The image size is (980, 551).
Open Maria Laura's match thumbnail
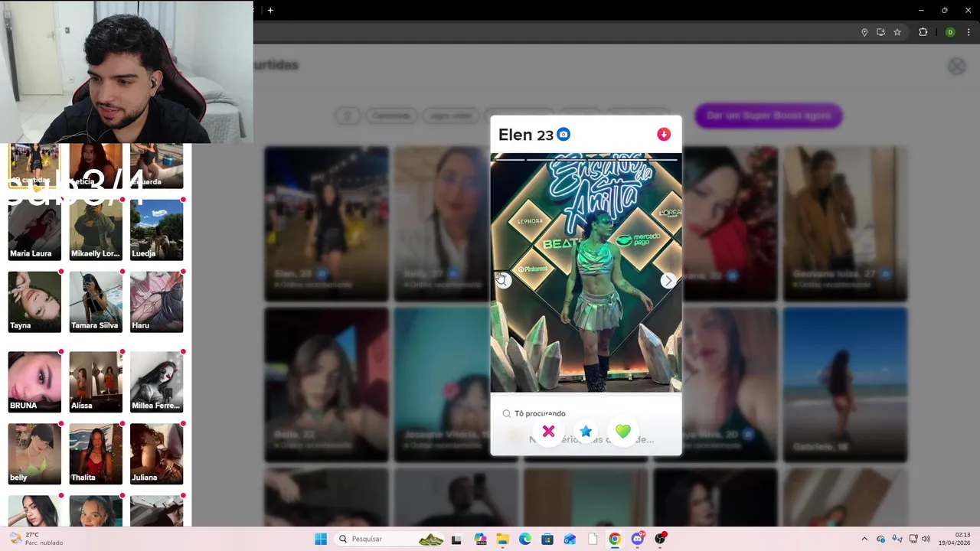[x=34, y=230]
